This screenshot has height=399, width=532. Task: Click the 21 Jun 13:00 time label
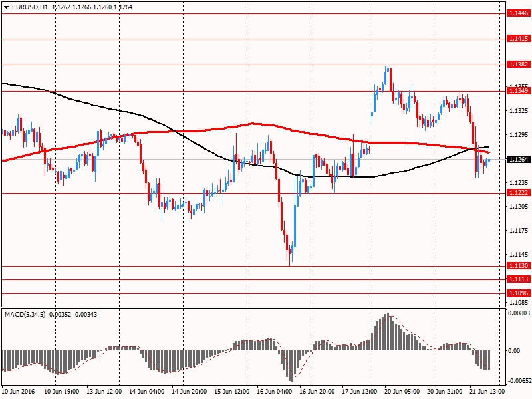point(487,391)
